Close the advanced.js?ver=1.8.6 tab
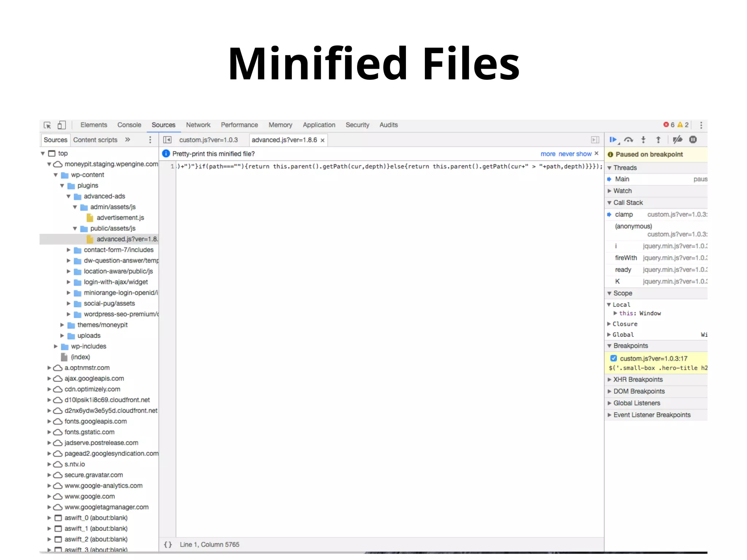The height and width of the screenshot is (560, 747). click(x=322, y=140)
